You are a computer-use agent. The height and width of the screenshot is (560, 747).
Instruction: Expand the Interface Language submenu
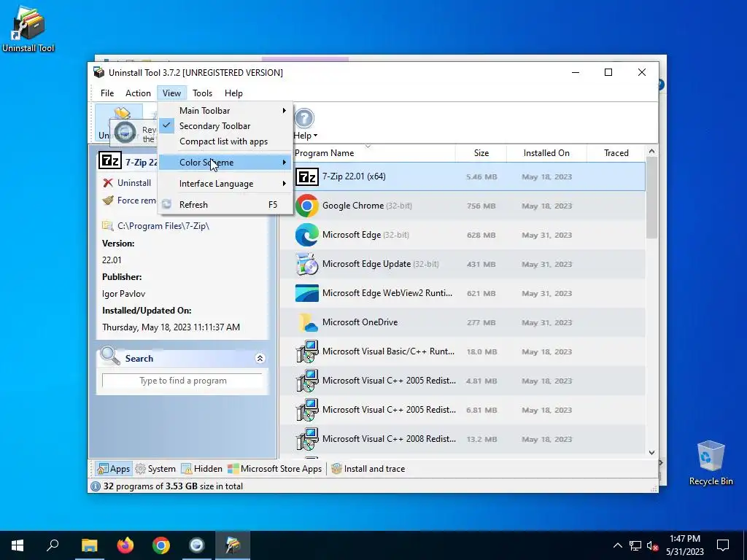[225, 183]
